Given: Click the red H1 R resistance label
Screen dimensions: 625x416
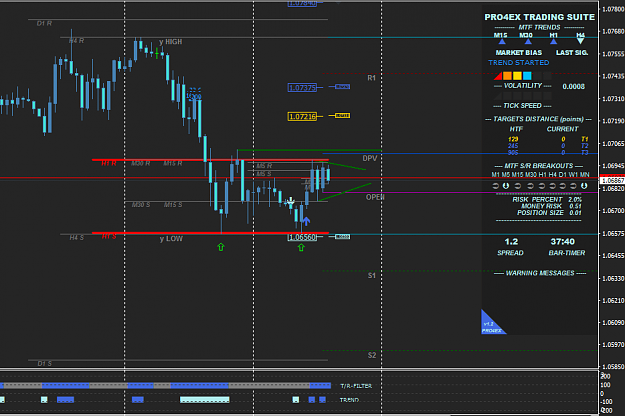Looking at the screenshot, I should [x=109, y=163].
